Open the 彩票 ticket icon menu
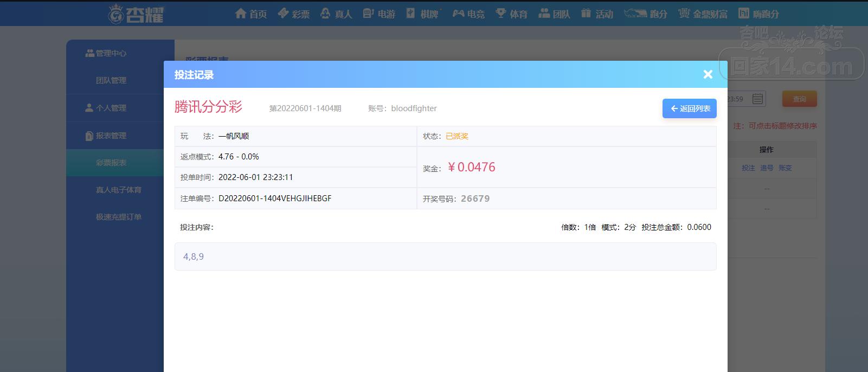868x372 pixels. click(x=283, y=13)
